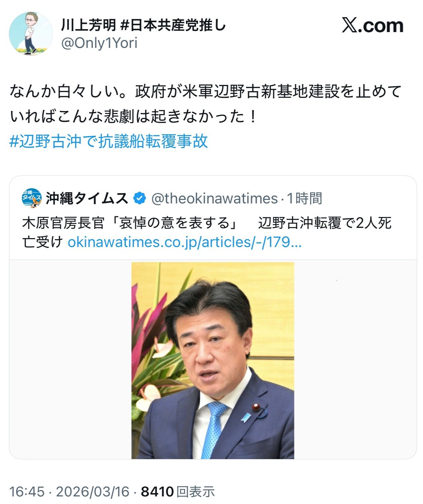Click the X.com logo
This screenshot has width=423, height=504.
pos(372,25)
